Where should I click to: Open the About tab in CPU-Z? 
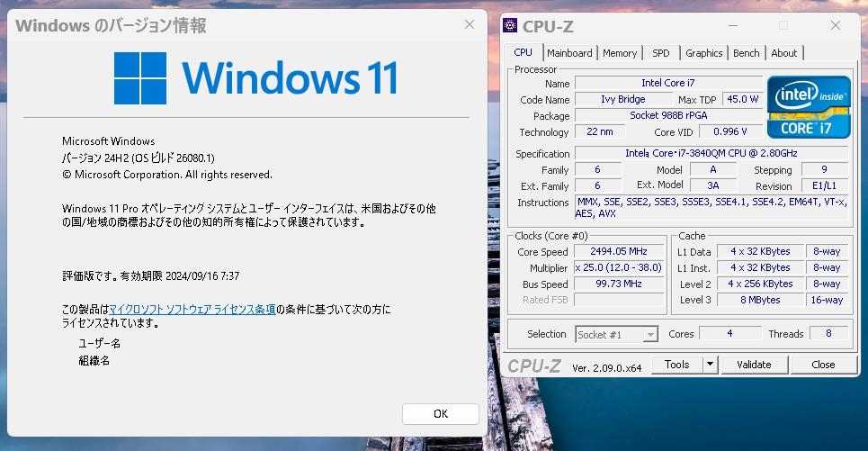pyautogui.click(x=783, y=53)
